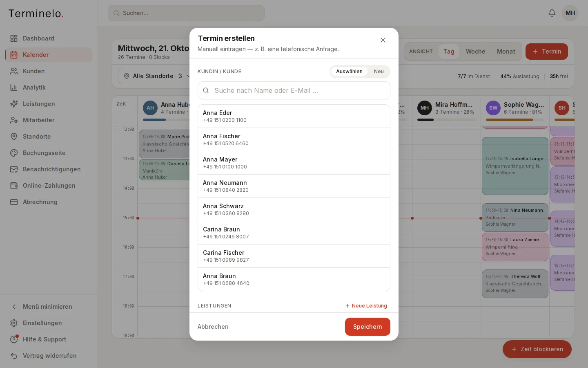This screenshot has height=368, width=588.
Task: Click the Buchungsseite palette icon
Action: click(14, 153)
